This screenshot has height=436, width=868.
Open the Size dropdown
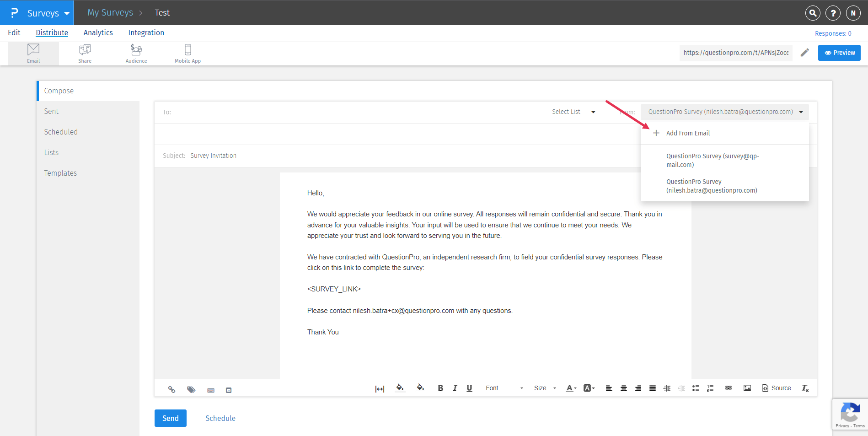[x=545, y=388]
